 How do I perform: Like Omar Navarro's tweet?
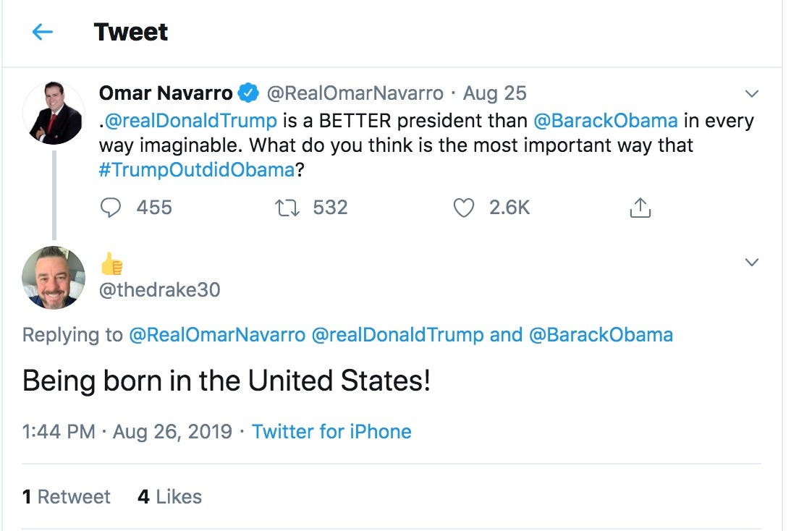click(x=463, y=208)
